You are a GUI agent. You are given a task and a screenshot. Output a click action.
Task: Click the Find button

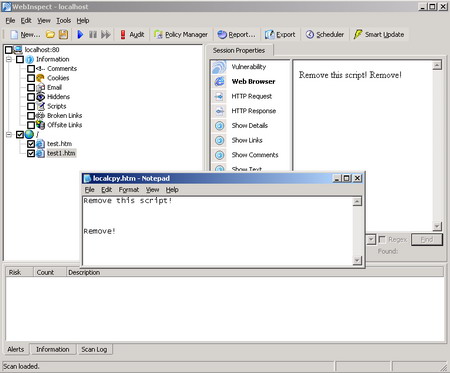[x=427, y=239]
